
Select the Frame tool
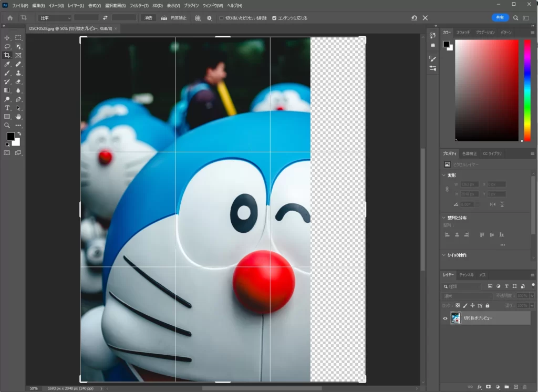tap(18, 55)
